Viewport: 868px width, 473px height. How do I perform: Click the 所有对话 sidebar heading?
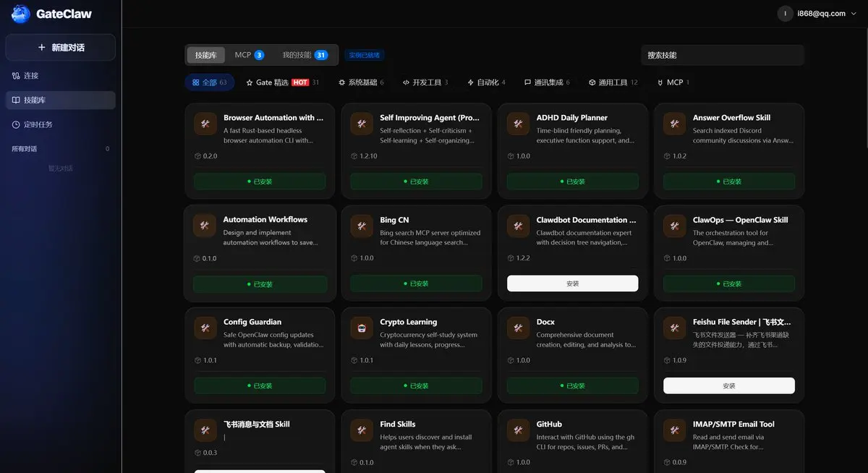click(x=24, y=149)
